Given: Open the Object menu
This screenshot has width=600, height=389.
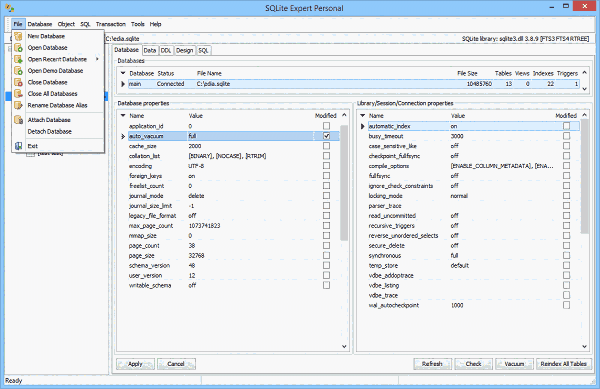Looking at the screenshot, I should click(66, 24).
